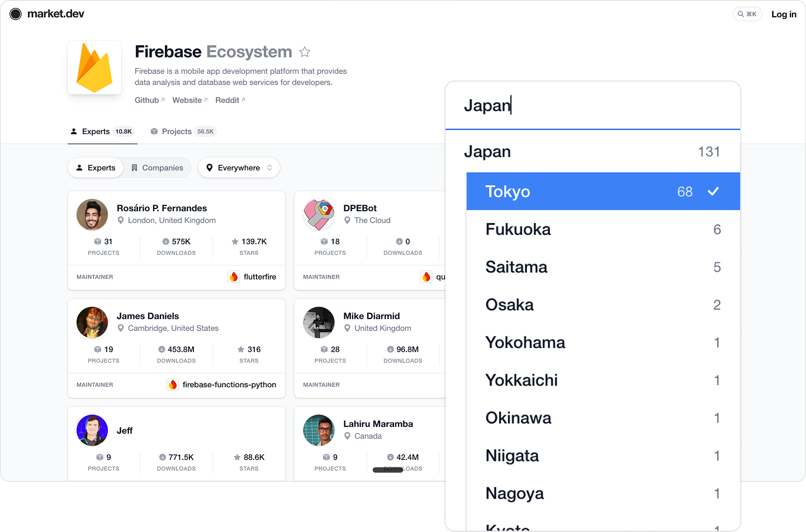Click Mike Diarmid's United Kingdom pin icon

347,328
